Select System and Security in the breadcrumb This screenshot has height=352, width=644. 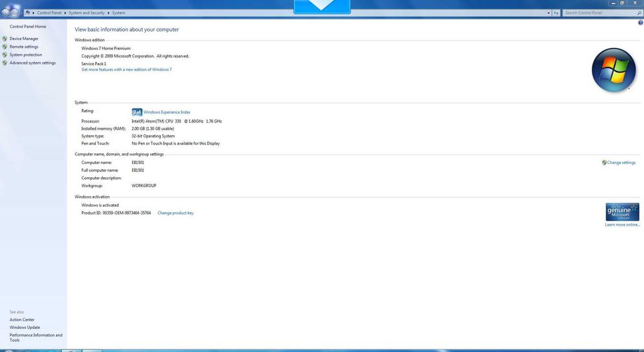pyautogui.click(x=87, y=13)
